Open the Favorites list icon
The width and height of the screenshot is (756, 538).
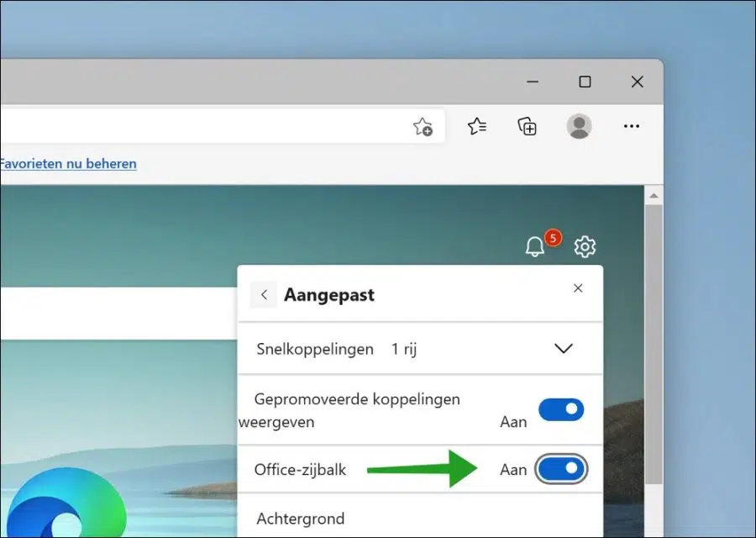point(477,126)
